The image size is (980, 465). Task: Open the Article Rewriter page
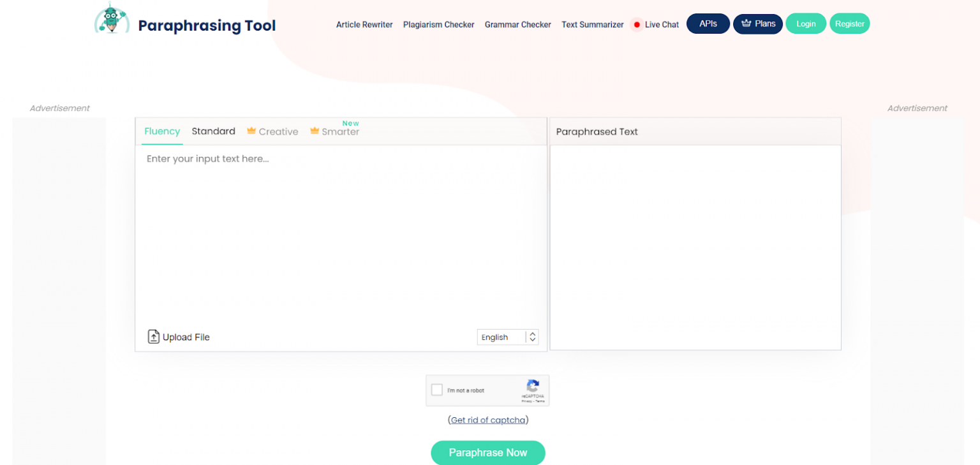click(364, 24)
